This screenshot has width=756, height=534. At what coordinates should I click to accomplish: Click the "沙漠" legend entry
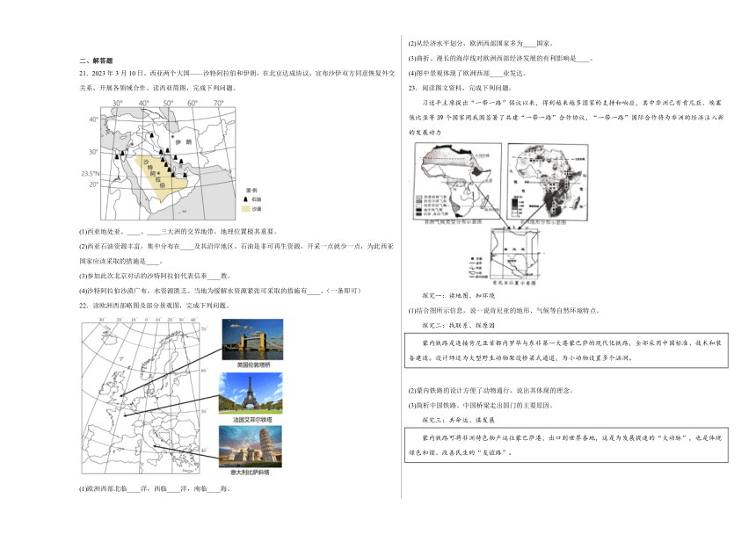click(x=251, y=209)
